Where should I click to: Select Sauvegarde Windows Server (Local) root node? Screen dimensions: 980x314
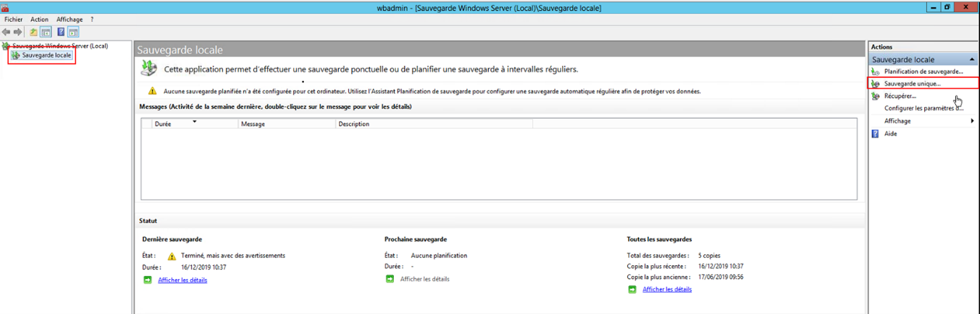(60, 46)
